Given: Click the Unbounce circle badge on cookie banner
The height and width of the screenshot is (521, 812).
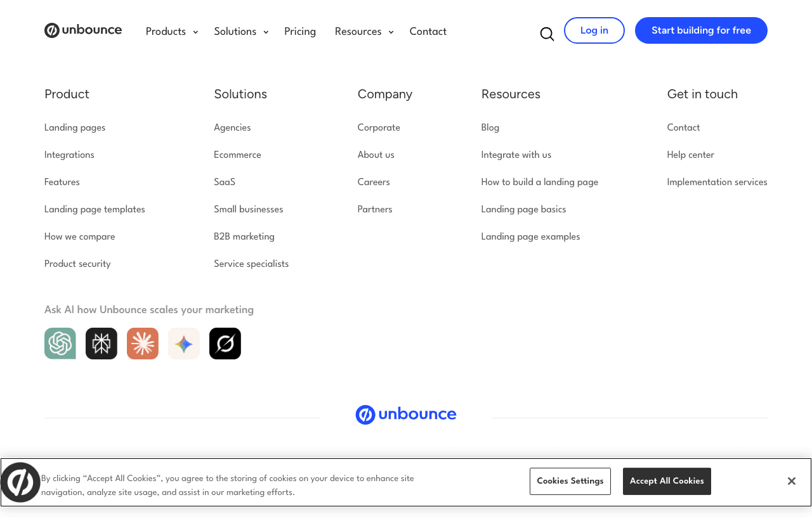Looking at the screenshot, I should click(x=20, y=482).
